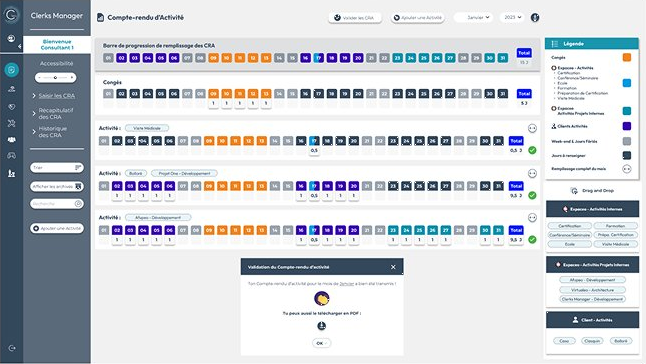This screenshot has height=364, width=646.
Task: Select the highlighted CRA icon in left rail
Action: click(12, 70)
